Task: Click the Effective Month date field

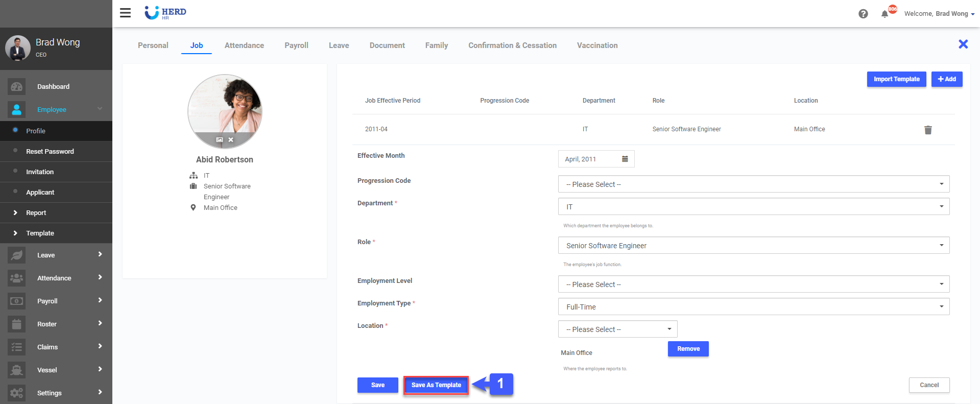Action: coord(590,159)
